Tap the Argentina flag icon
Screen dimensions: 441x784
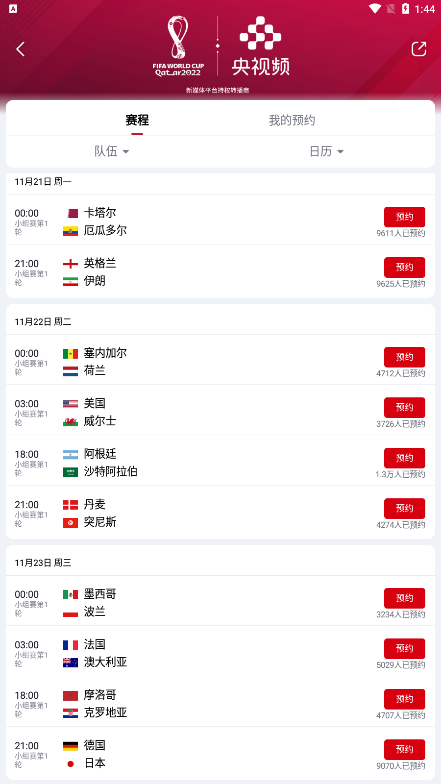click(x=70, y=454)
